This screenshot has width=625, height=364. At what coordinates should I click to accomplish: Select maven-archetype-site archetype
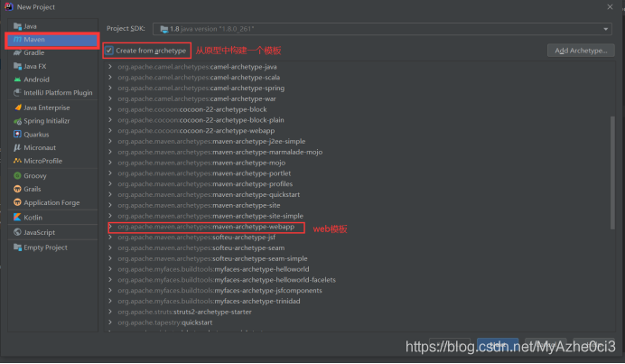tap(199, 205)
